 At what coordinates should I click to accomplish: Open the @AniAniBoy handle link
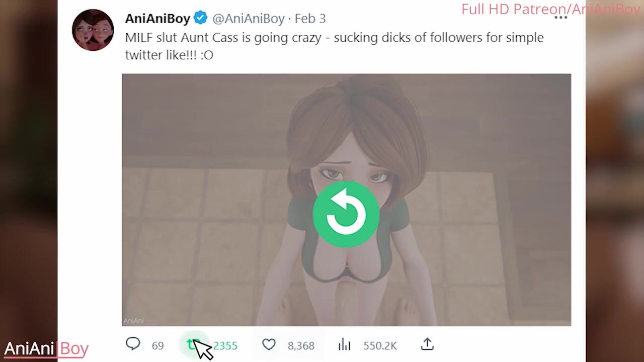249,19
